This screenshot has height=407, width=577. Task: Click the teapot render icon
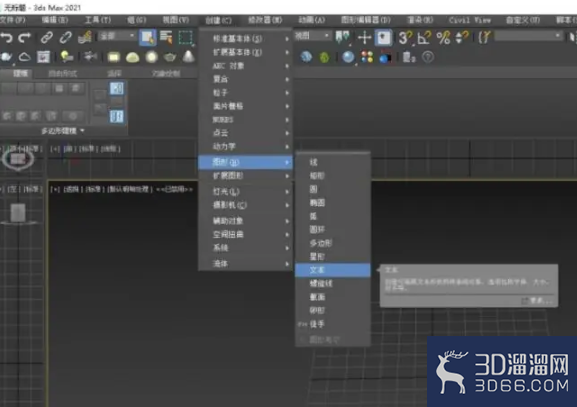coord(6,57)
